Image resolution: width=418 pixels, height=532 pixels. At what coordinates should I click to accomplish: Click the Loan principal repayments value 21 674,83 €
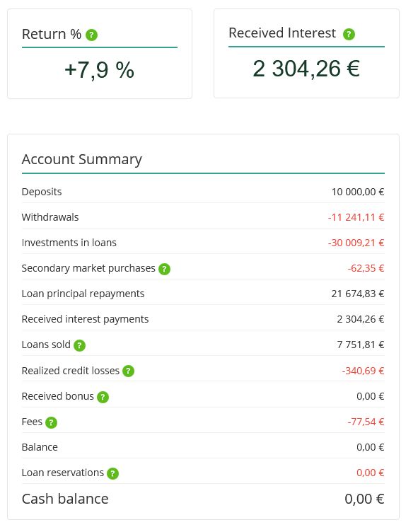tap(358, 294)
